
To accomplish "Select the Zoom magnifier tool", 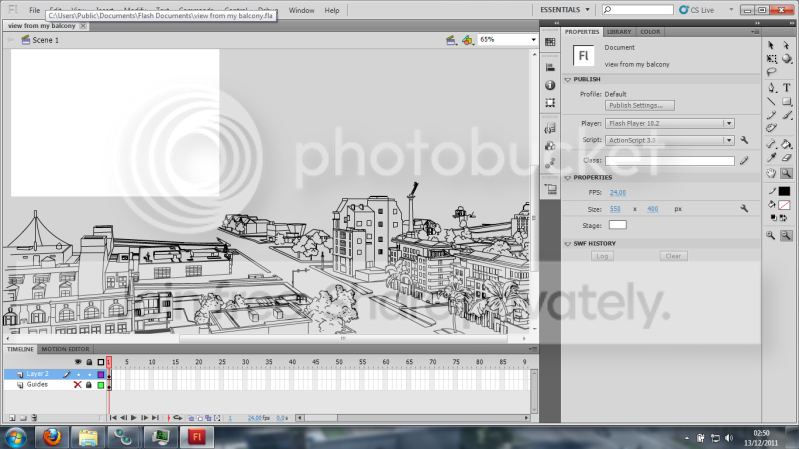I will click(x=787, y=174).
